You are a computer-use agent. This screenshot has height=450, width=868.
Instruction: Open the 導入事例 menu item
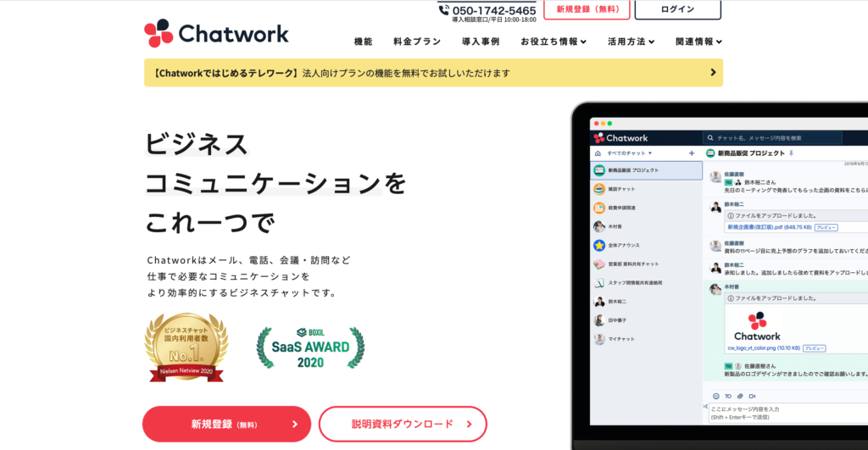pyautogui.click(x=481, y=42)
